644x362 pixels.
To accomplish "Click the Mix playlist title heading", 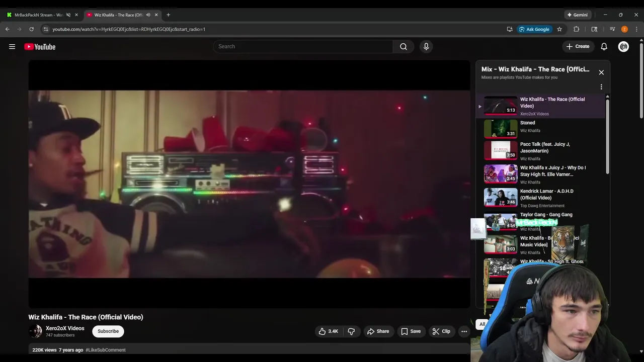I will click(535, 69).
